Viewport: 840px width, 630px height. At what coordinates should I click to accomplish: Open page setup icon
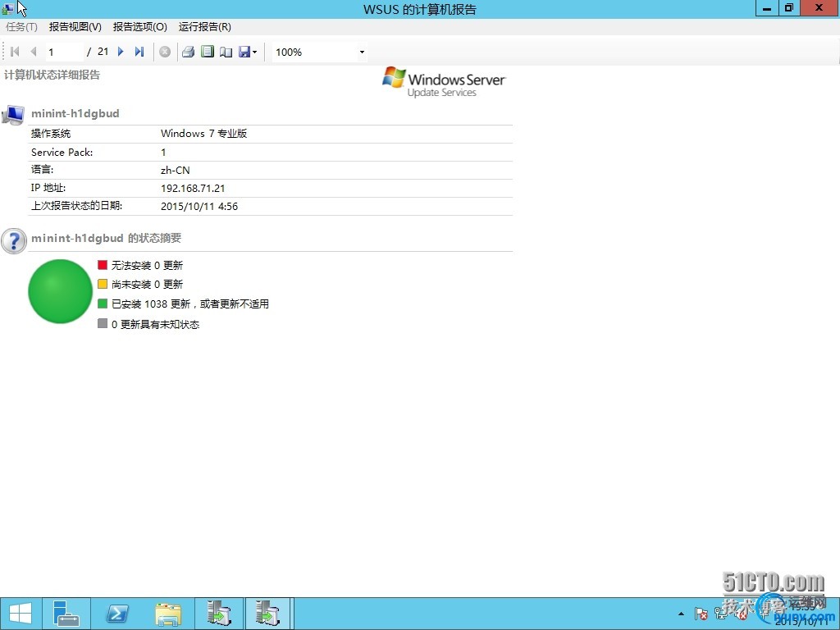click(226, 52)
